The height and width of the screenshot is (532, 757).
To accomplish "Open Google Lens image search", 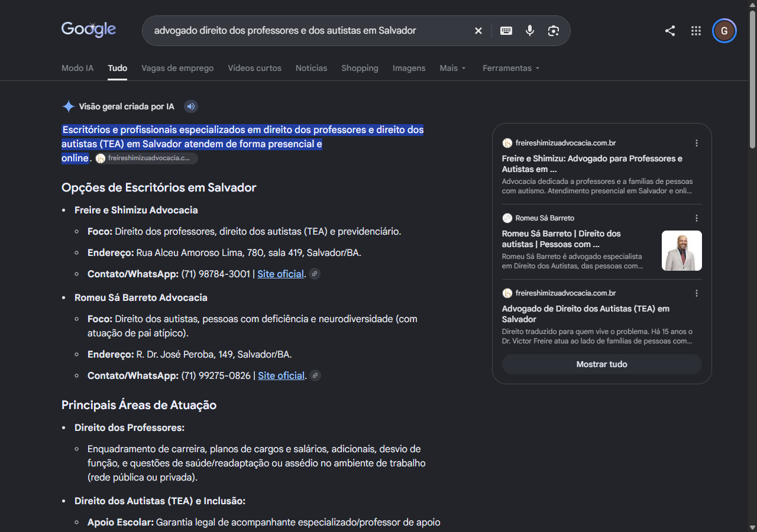I will 554,31.
